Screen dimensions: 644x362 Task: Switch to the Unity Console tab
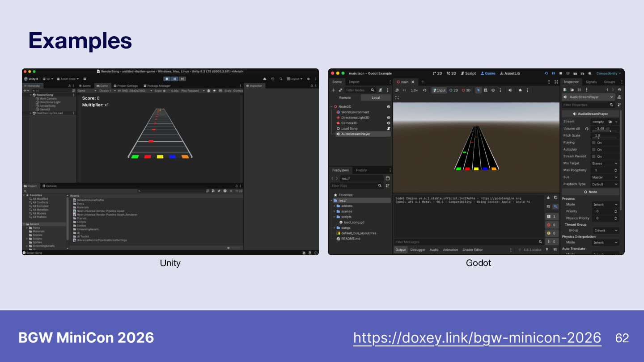(50, 186)
